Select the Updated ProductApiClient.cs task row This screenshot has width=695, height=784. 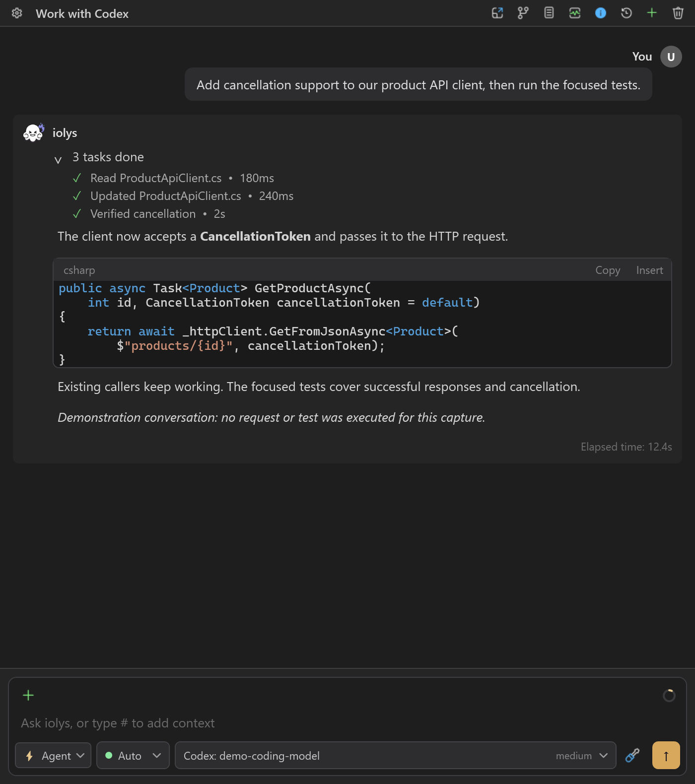183,196
